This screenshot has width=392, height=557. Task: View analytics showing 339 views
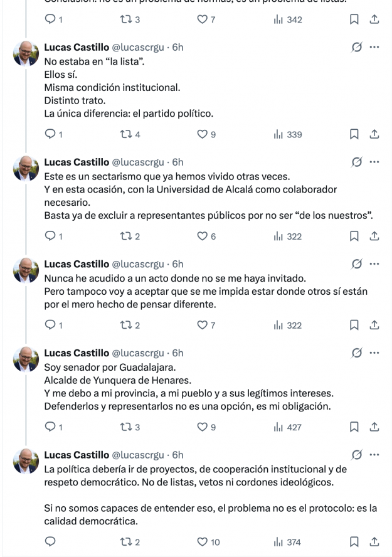pos(288,134)
